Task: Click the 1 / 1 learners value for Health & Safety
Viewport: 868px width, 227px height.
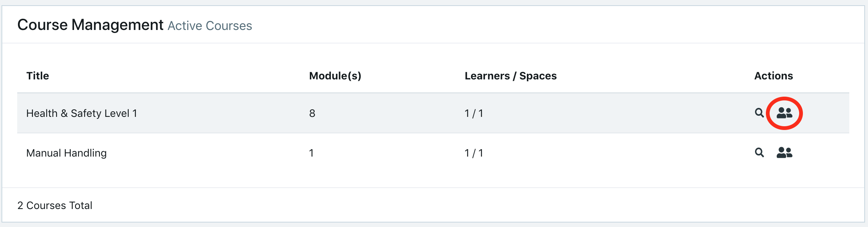Action: click(474, 113)
